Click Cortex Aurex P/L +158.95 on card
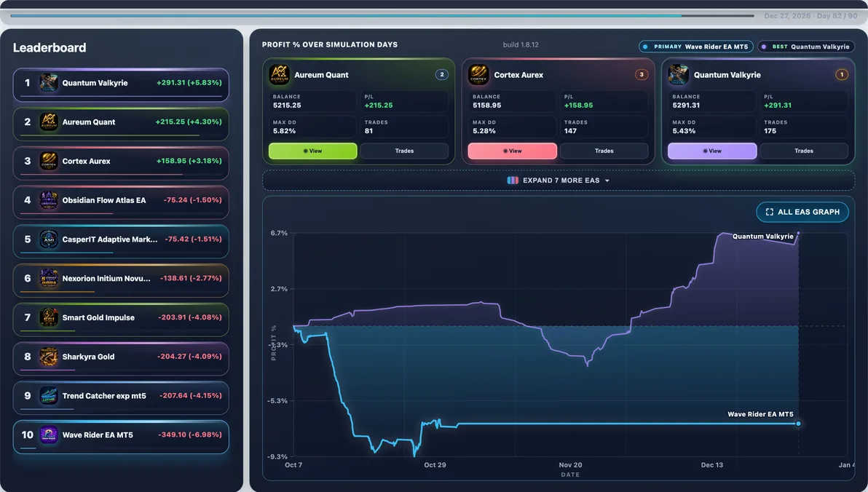The width and height of the screenshot is (868, 492). coord(578,105)
